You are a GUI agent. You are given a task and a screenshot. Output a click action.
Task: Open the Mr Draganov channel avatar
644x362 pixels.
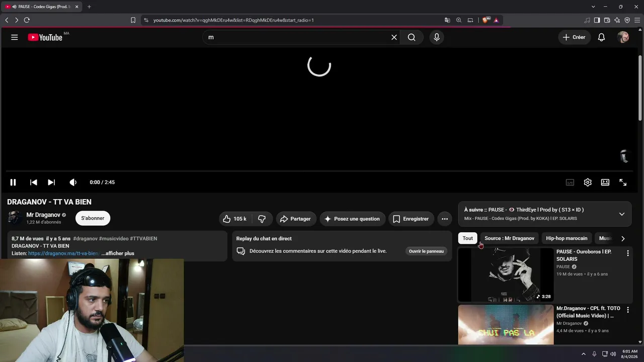pos(15,218)
